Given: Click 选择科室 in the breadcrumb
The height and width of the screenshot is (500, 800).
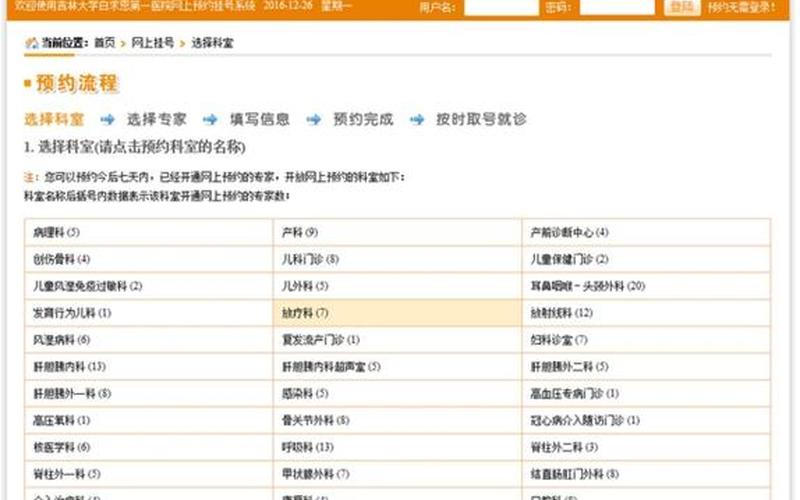Looking at the screenshot, I should point(212,43).
